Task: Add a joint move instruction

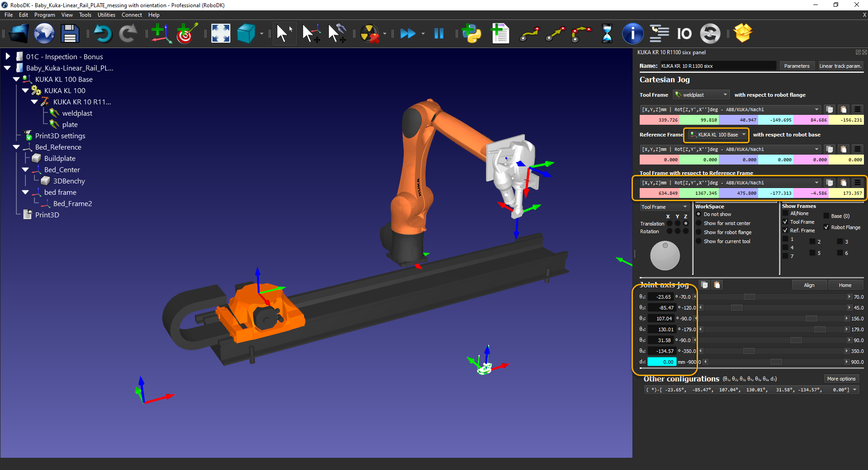Action: [529, 33]
